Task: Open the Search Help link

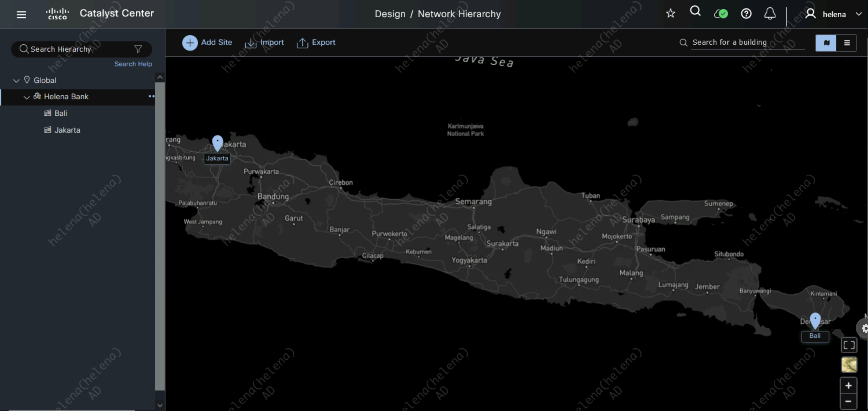Action: pyautogui.click(x=133, y=64)
